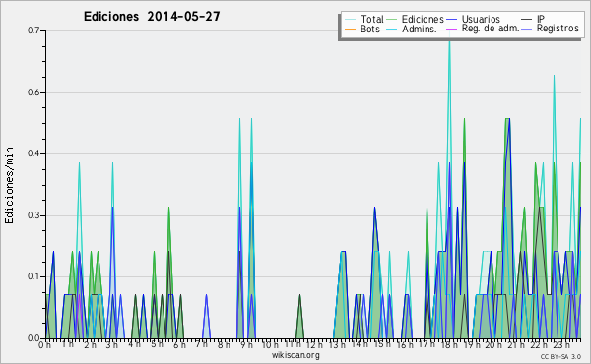Click the "11 h" x-axis label
Image resolution: width=591 pixels, height=364 pixels.
[293, 344]
